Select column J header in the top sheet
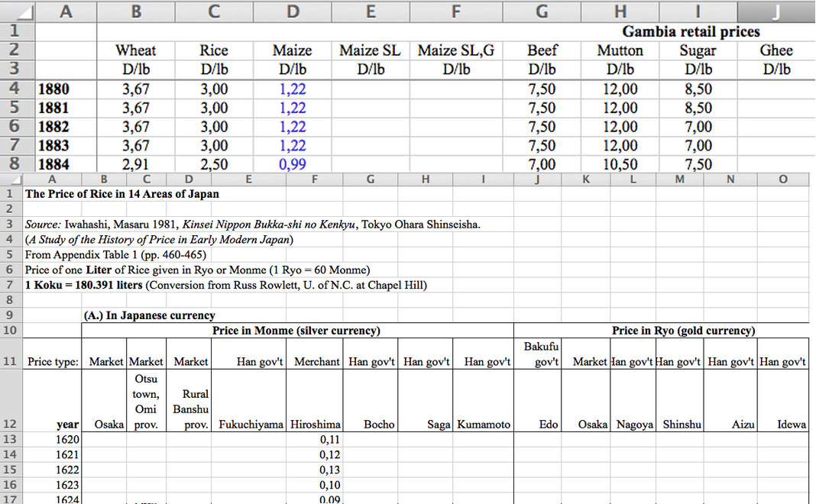This screenshot has height=504, width=816. click(x=776, y=11)
